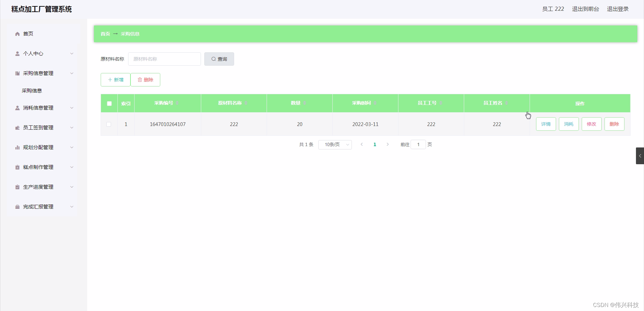644x311 pixels.
Task: Toggle the select-all checkbox in table header
Action: point(109,104)
